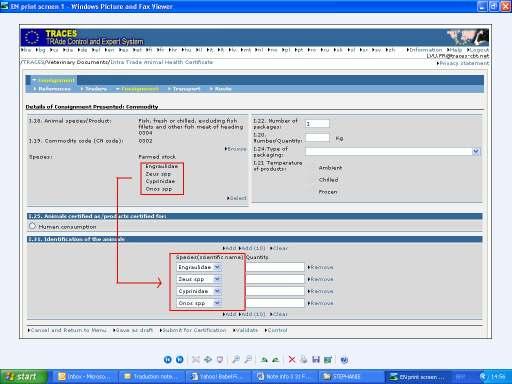
Task: Select the Human consumption radio button
Action: [x=32, y=226]
